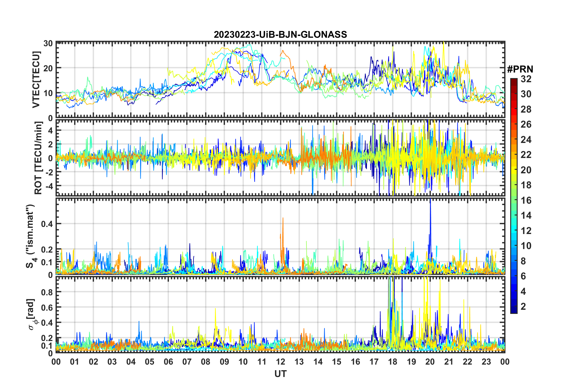Click hour 16 tick on the UT axis
Viewport: 561px width, 392px height.
tap(355, 362)
